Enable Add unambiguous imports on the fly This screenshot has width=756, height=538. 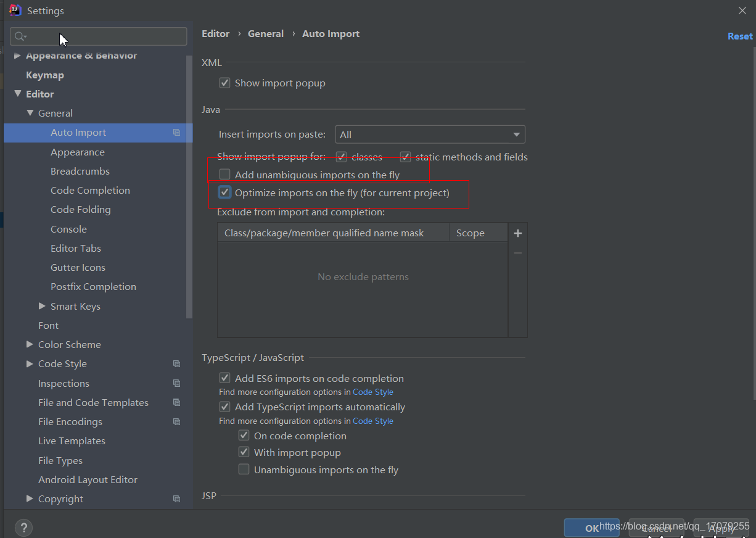pos(225,175)
